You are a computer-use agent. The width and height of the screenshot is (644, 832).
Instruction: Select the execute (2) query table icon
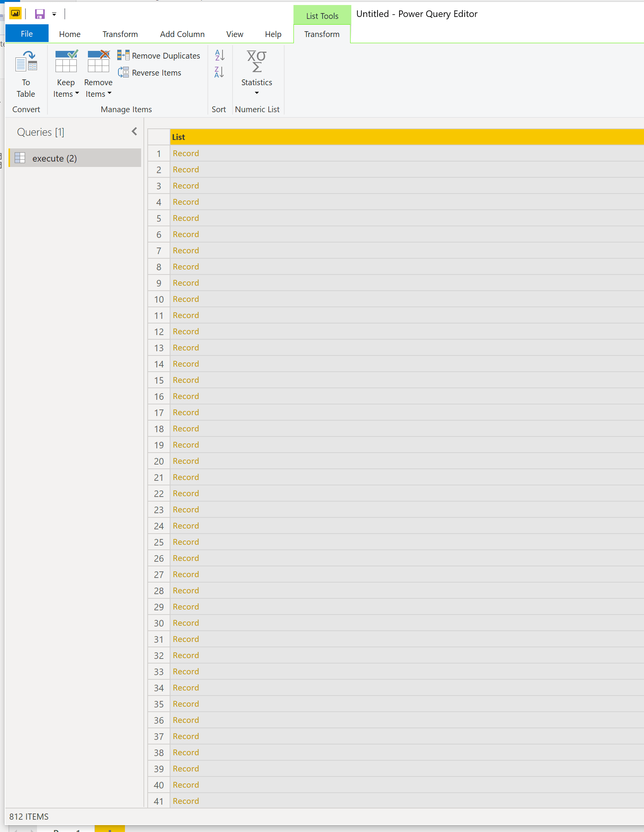tap(20, 158)
